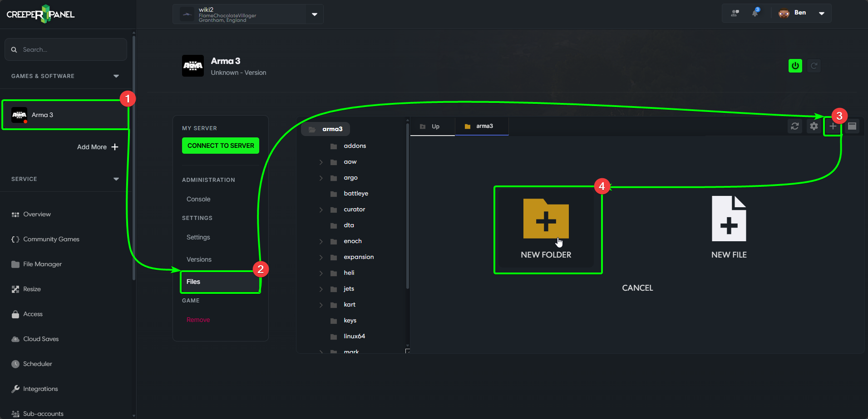Open Resize from the sidebar
The height and width of the screenshot is (419, 868).
(31, 289)
